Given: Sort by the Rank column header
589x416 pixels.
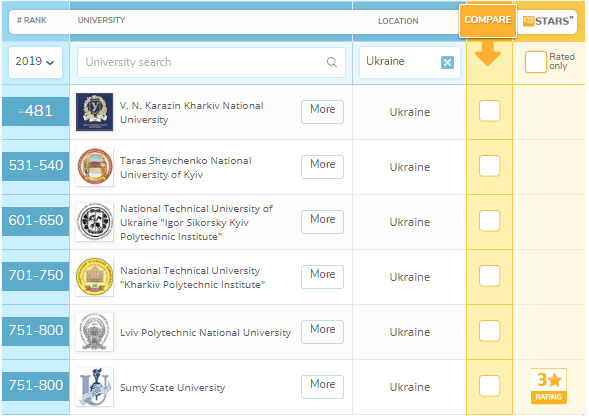Looking at the screenshot, I should tap(32, 20).
